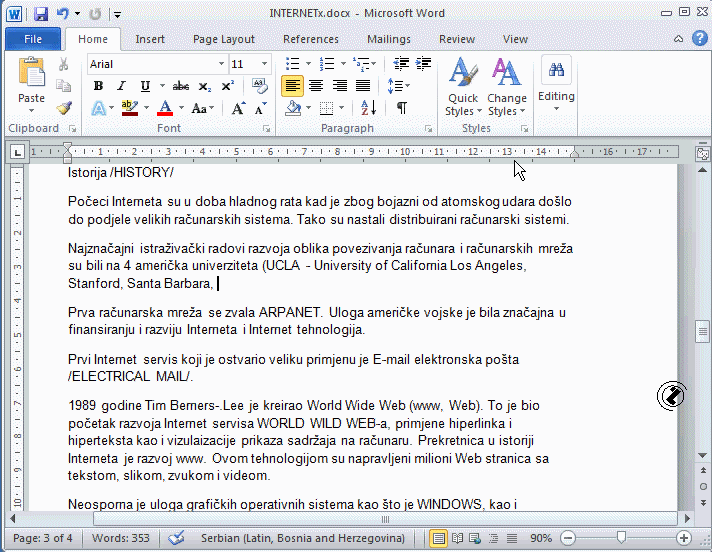Toggle Align Text Left button
712x552 pixels.
pos(292,86)
